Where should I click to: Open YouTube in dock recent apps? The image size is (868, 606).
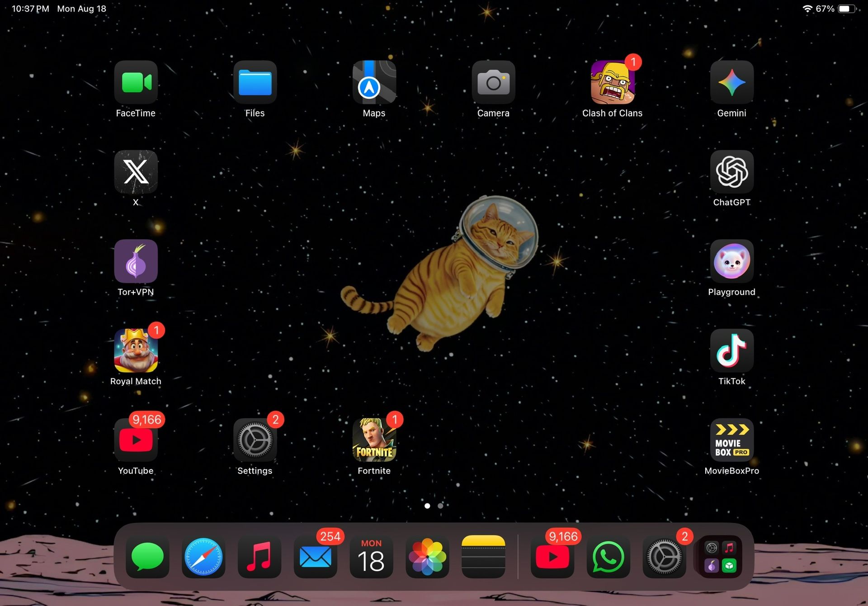[552, 557]
